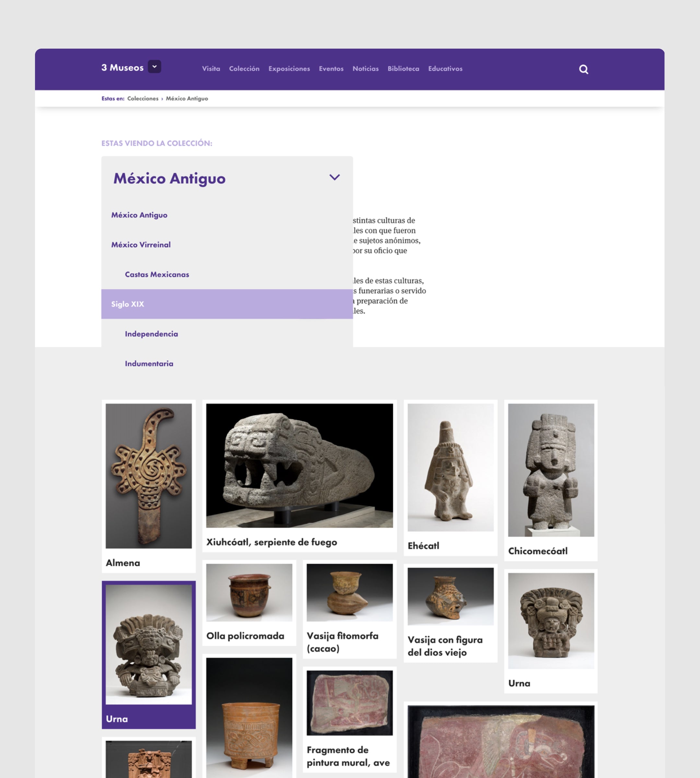Open the 3 Museos dropdown arrow
700x778 pixels.
154,66
